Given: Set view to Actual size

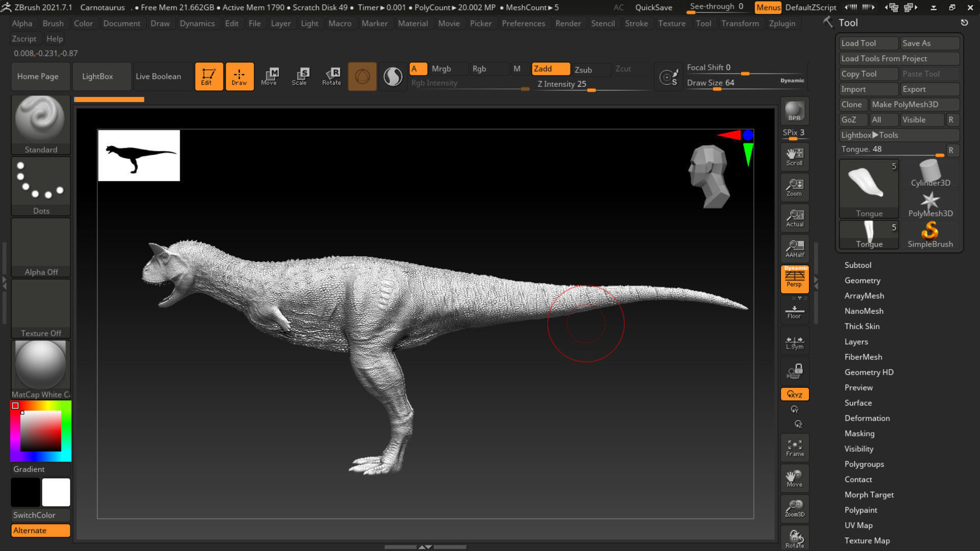Looking at the screenshot, I should click(x=794, y=218).
